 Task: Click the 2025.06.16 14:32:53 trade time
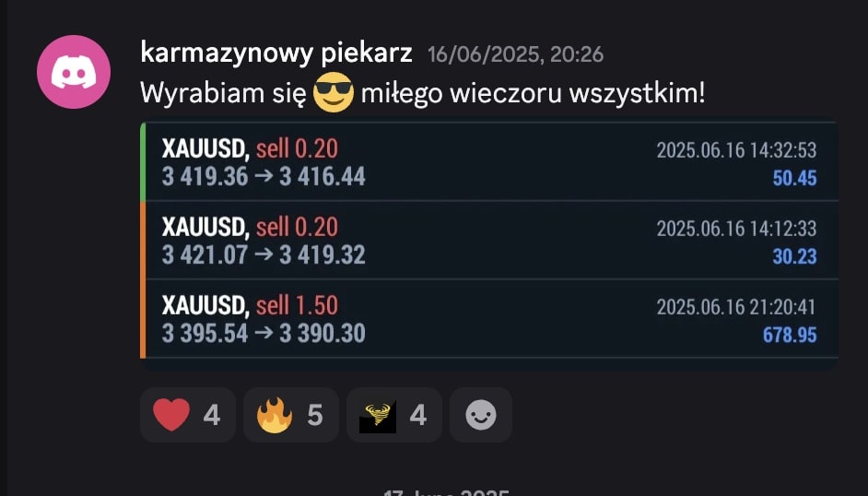736,150
